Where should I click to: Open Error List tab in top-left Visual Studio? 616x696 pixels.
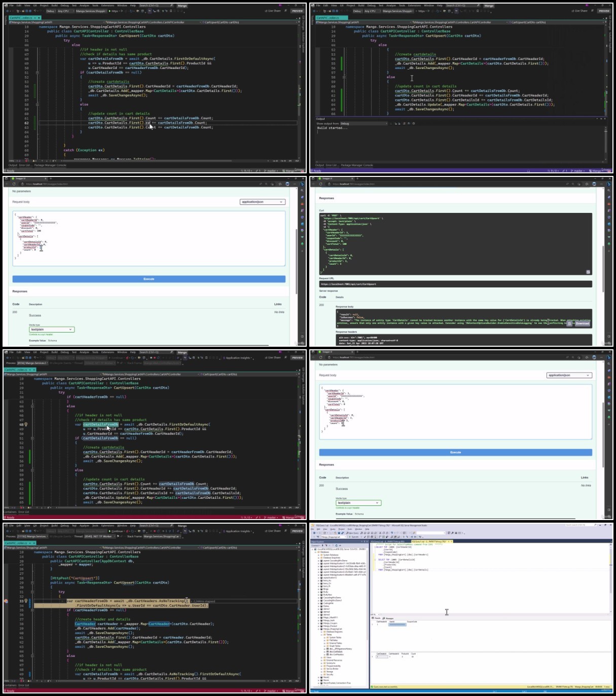(26, 165)
